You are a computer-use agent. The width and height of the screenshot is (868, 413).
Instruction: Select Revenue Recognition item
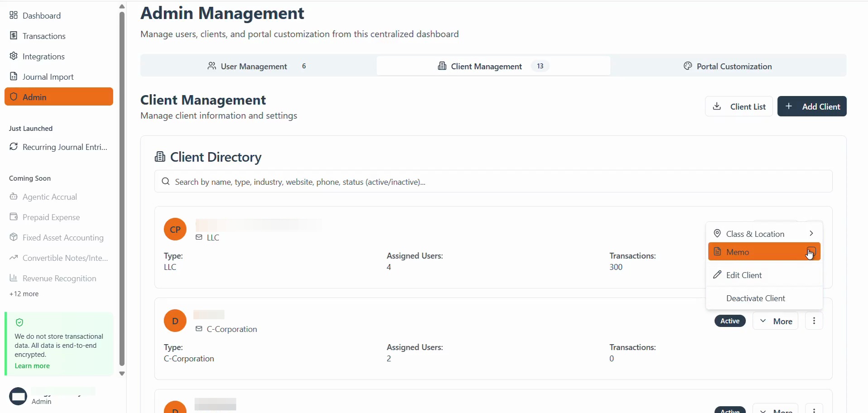58,278
